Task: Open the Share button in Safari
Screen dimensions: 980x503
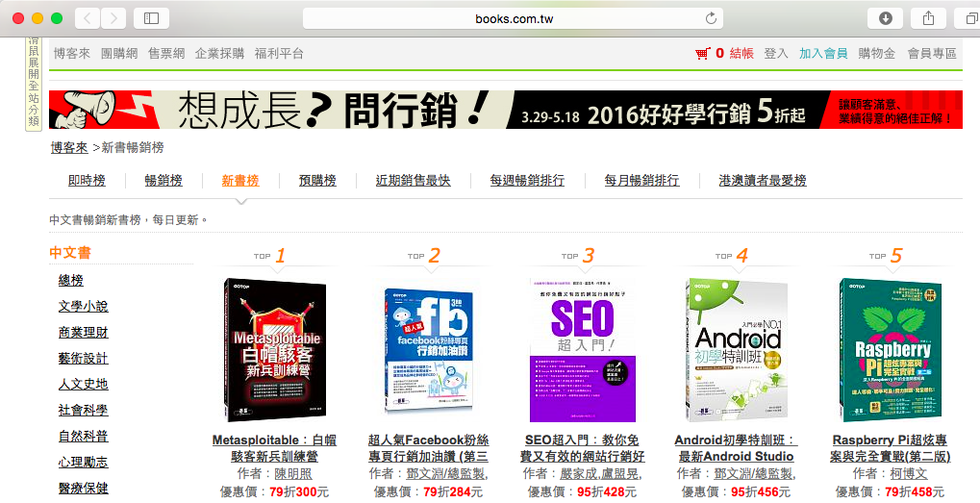Action: 929,18
